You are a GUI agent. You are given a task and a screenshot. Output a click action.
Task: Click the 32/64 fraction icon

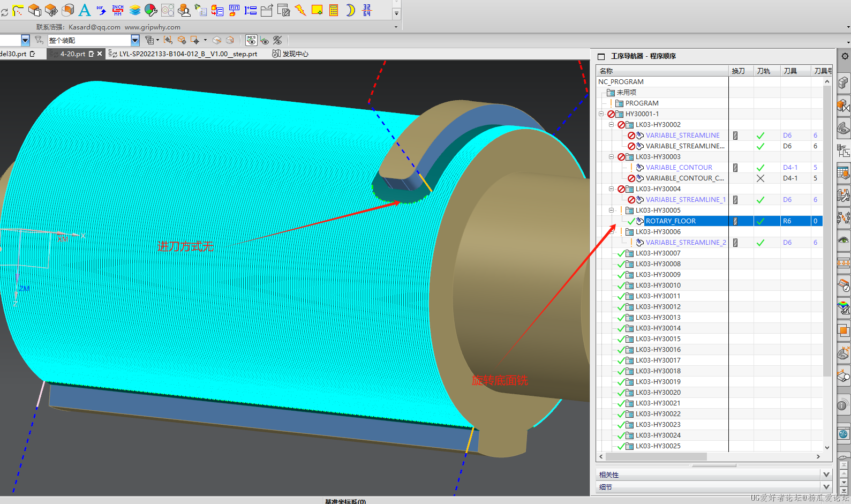click(x=367, y=10)
